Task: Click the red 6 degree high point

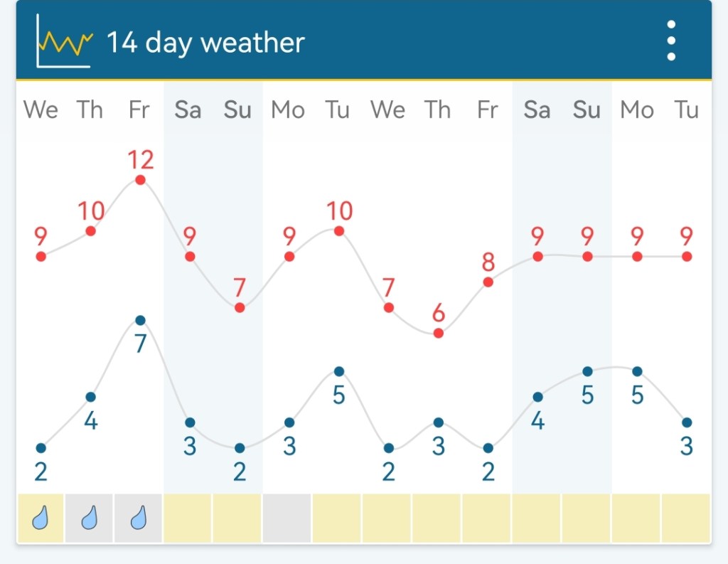Action: pyautogui.click(x=439, y=333)
